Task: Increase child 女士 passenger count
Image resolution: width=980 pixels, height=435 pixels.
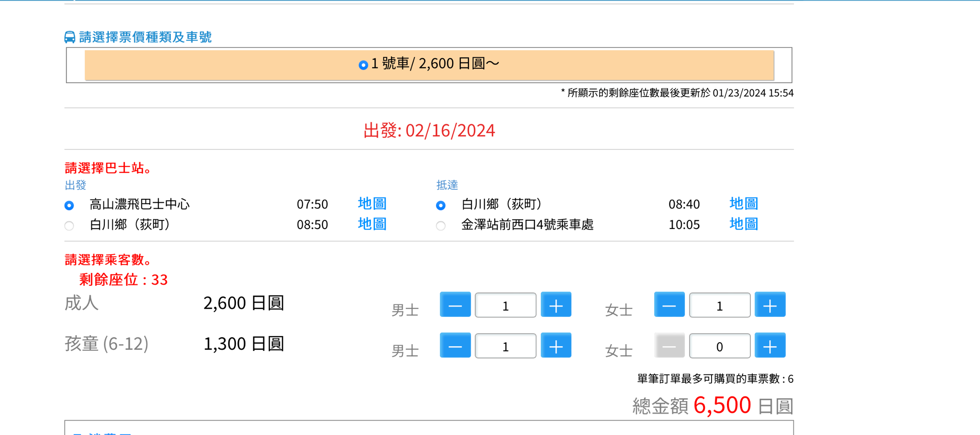Action: (770, 345)
